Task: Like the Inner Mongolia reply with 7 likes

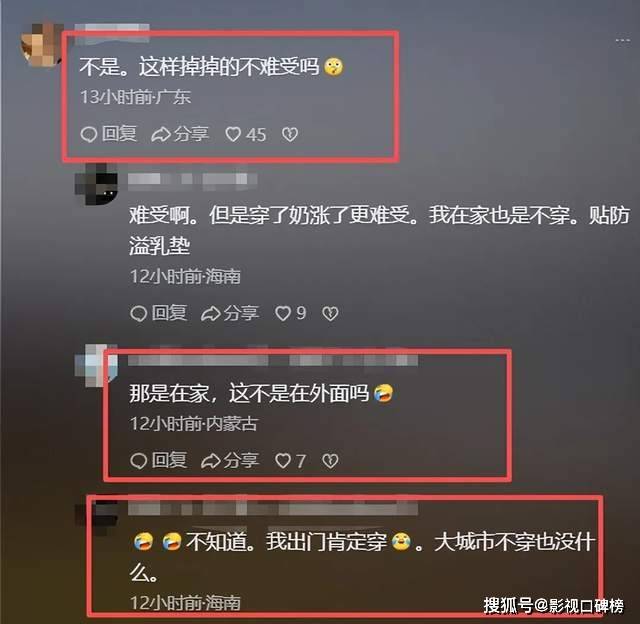Action: (290, 461)
